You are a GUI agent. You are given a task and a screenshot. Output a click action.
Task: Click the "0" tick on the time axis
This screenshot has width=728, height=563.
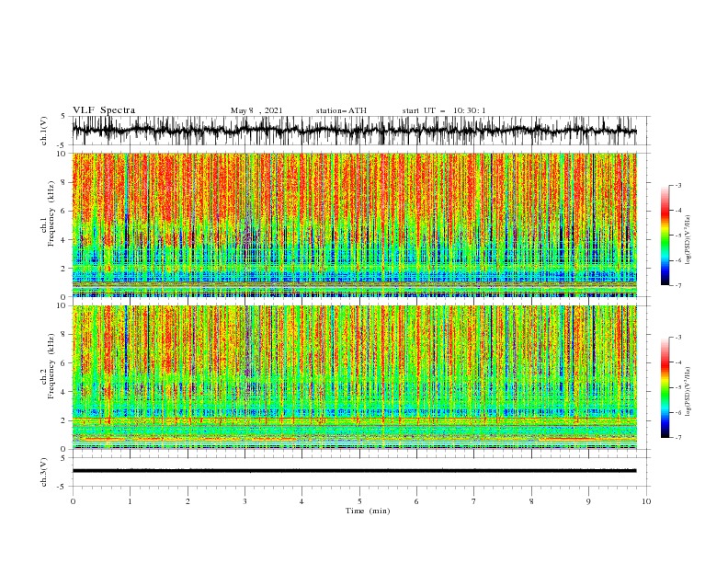73,501
